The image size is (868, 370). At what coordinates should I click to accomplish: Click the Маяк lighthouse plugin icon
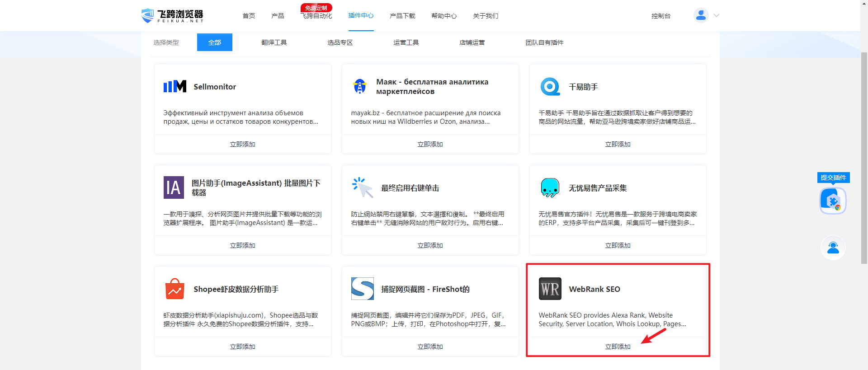coord(359,86)
